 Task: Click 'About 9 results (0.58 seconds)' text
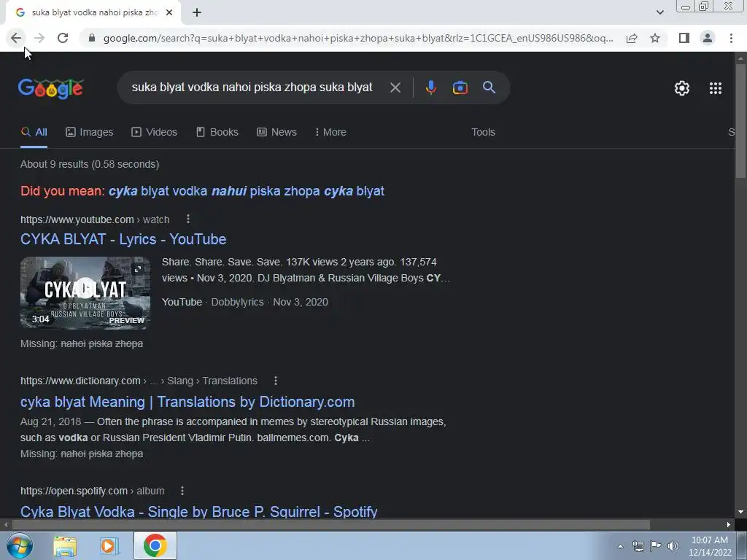tap(90, 164)
